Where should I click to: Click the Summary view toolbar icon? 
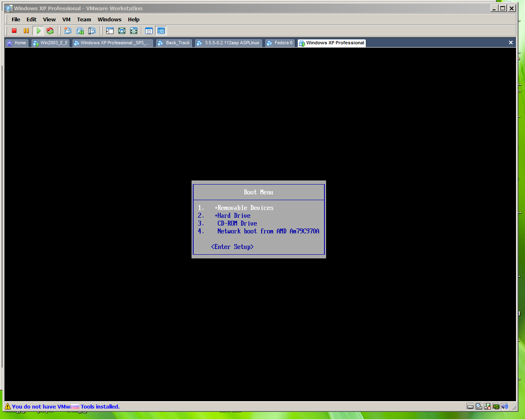[149, 31]
